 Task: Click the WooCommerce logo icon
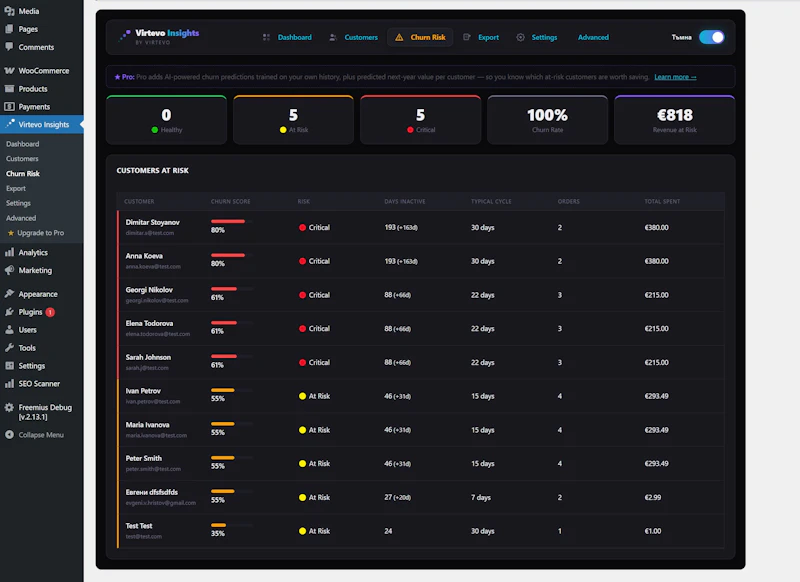(9, 70)
